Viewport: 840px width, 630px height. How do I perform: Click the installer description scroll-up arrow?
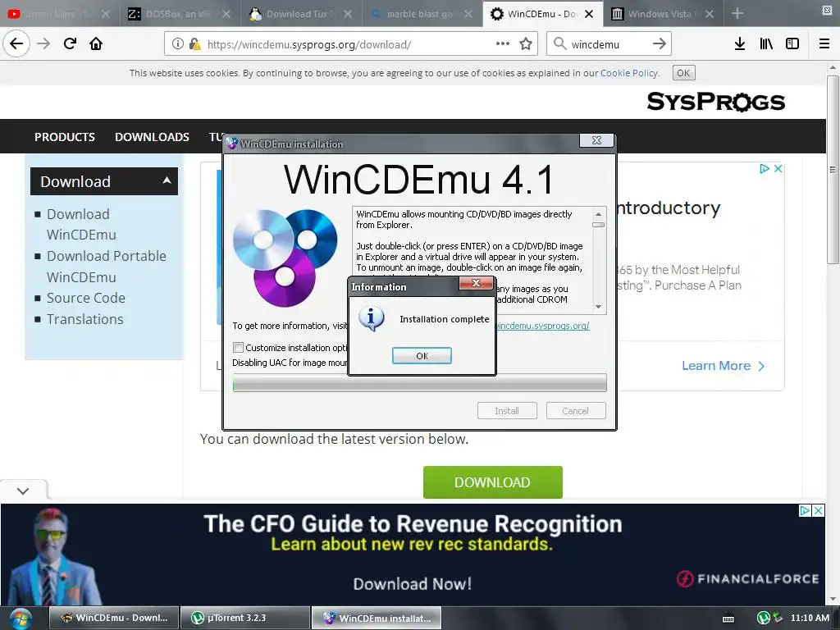[598, 214]
